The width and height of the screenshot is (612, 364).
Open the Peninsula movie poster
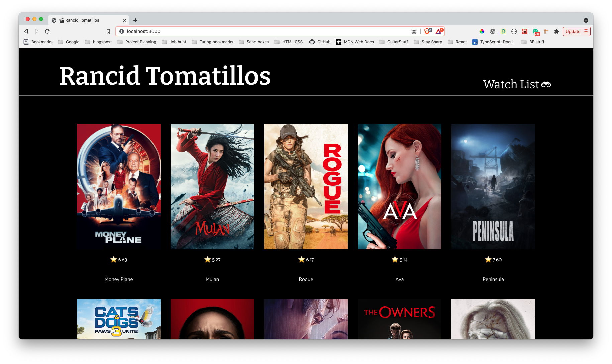(493, 186)
